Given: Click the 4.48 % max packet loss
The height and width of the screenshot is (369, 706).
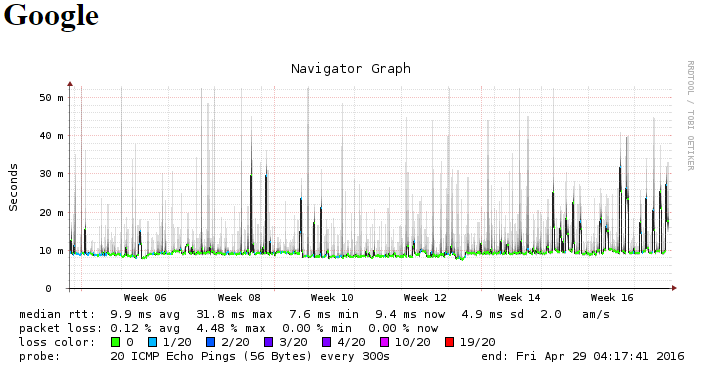Looking at the screenshot, I should [231, 328].
